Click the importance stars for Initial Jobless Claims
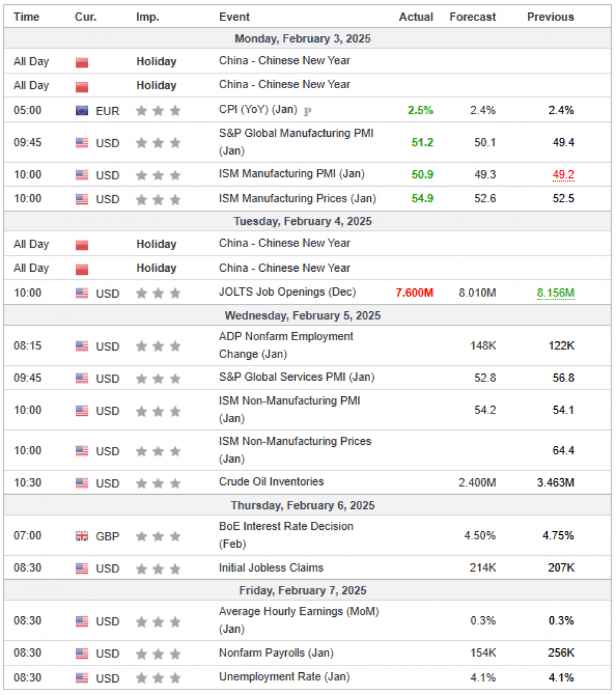 click(x=158, y=568)
